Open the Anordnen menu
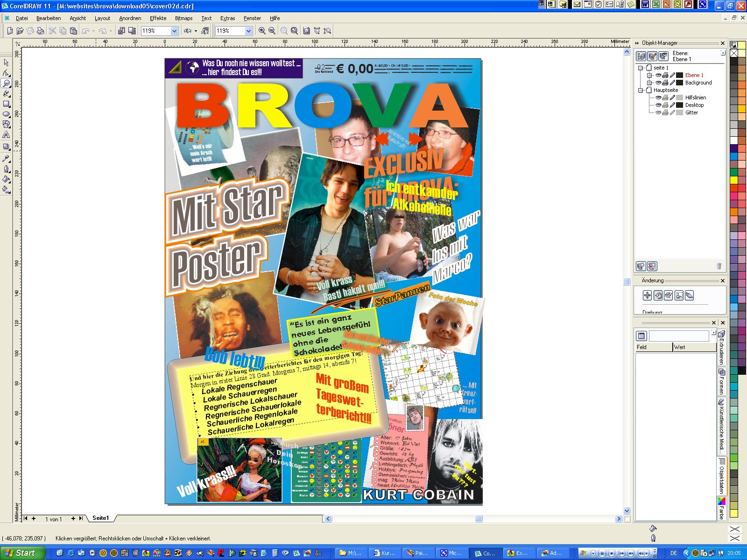Viewport: 747px width, 560px height. 130,18
